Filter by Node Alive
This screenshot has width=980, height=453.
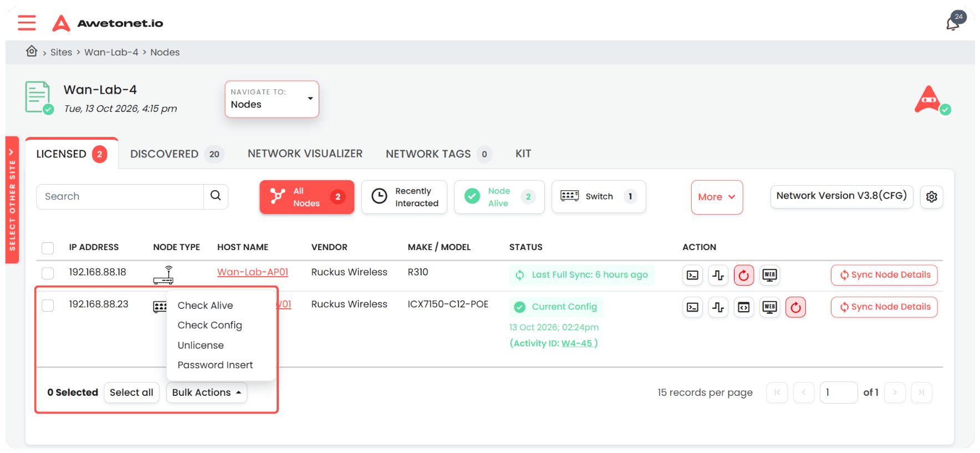tap(499, 197)
